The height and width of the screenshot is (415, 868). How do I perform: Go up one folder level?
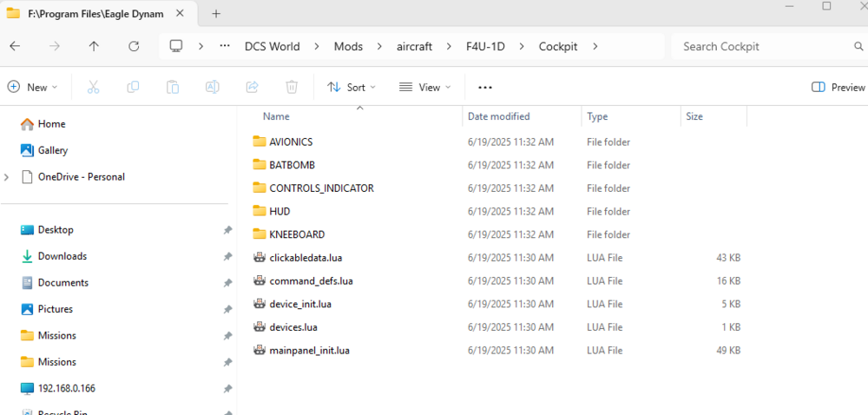coord(94,47)
